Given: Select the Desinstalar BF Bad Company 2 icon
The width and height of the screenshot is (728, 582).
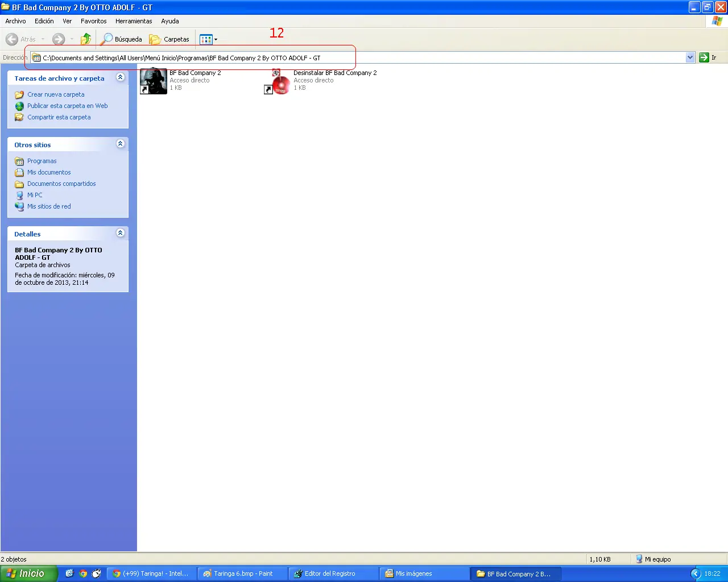Looking at the screenshot, I should click(x=278, y=81).
